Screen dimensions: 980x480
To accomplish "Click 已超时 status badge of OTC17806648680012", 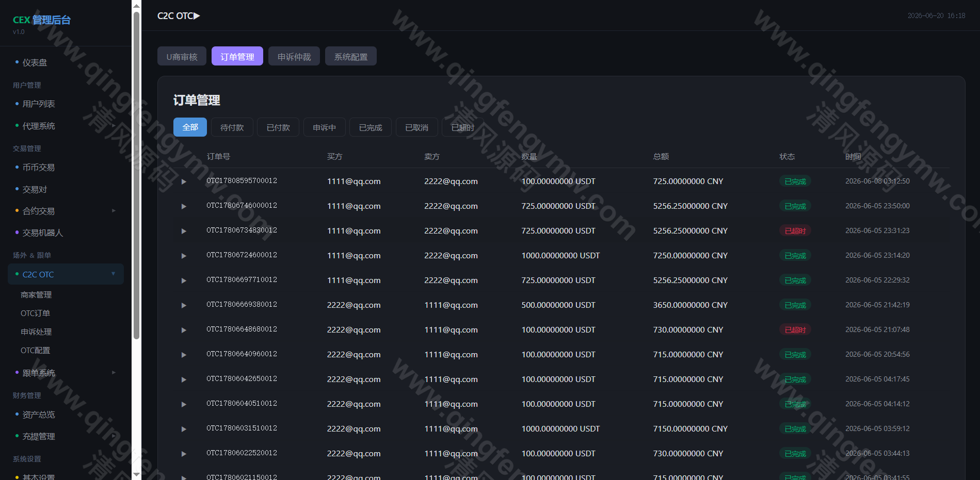I will pos(795,330).
